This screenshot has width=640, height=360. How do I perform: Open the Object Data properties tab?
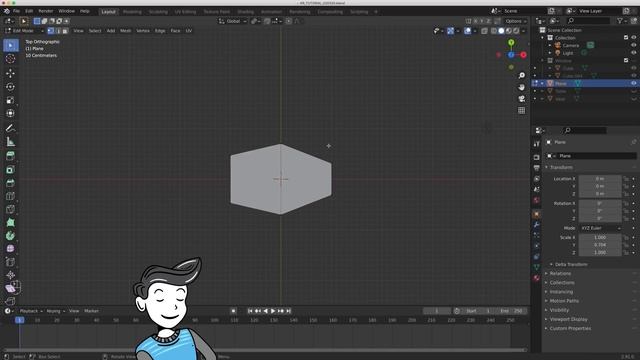[x=536, y=267]
